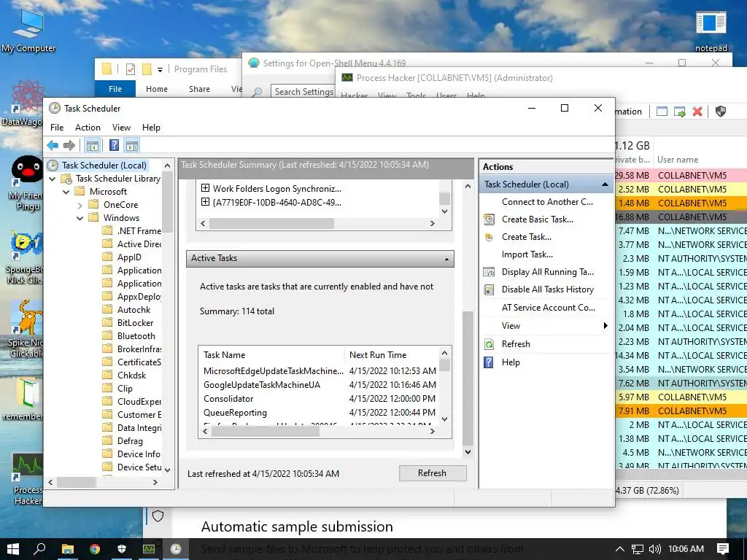Image resolution: width=747 pixels, height=560 pixels.
Task: Open the notification center icon
Action: click(x=723, y=549)
